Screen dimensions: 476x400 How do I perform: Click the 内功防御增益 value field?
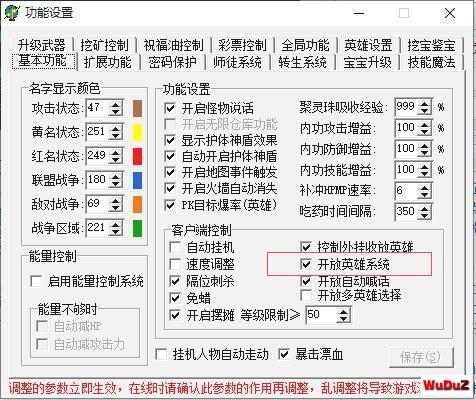pos(406,149)
